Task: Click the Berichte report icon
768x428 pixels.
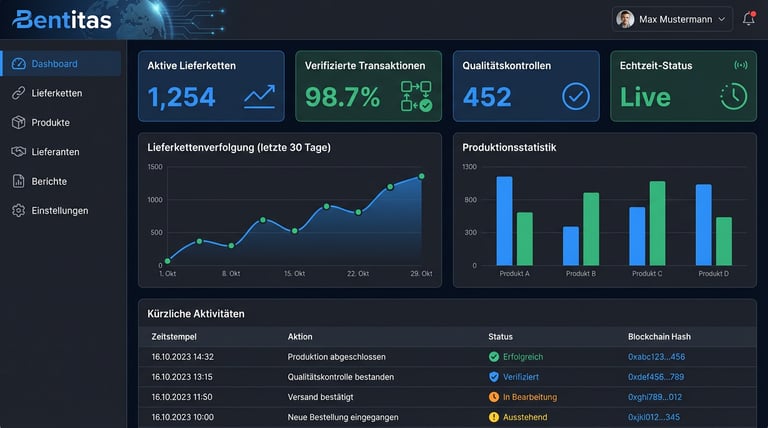Action: click(x=19, y=181)
